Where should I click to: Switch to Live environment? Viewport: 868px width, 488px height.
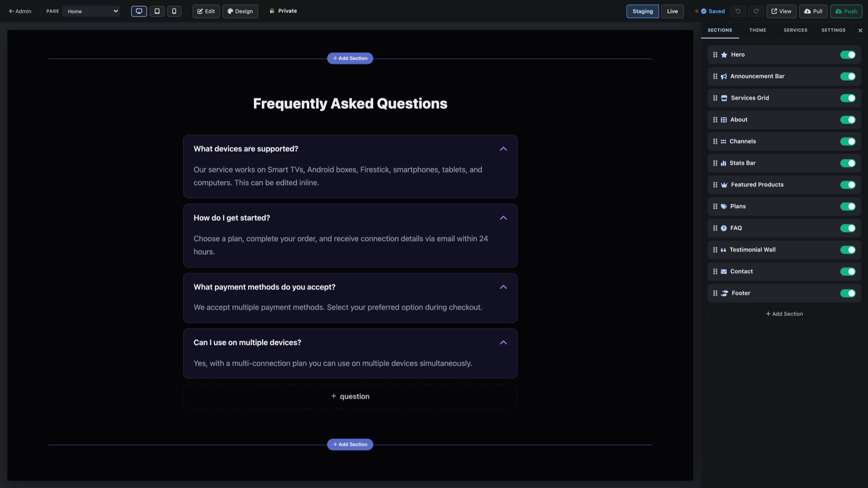click(x=672, y=11)
